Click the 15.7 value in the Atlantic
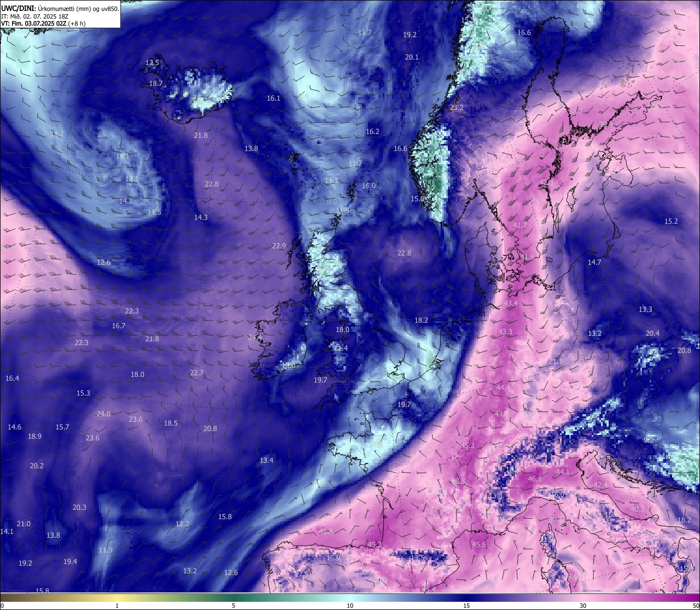 pyautogui.click(x=62, y=427)
